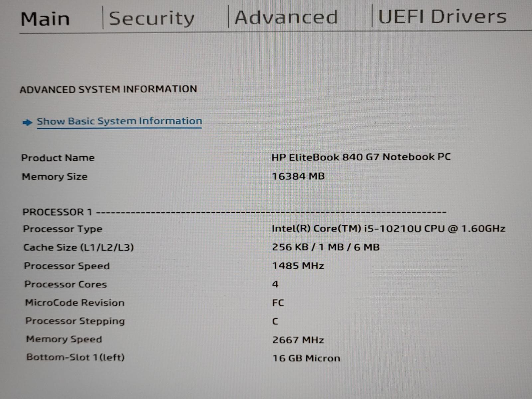Click the 16 GB Micron value

point(306,358)
